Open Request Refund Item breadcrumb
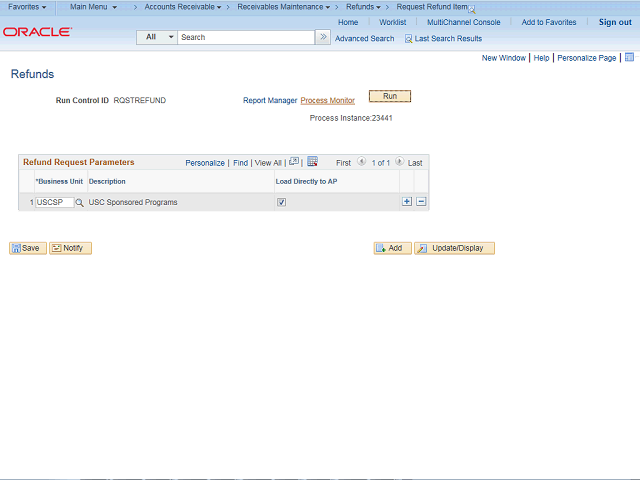640x480 pixels. tap(432, 7)
